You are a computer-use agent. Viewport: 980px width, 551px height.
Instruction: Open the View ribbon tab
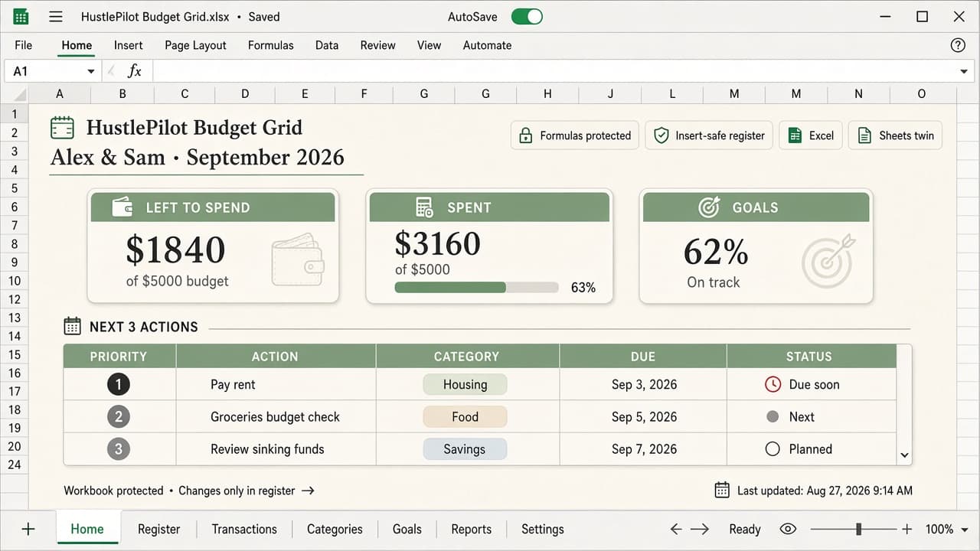(429, 45)
